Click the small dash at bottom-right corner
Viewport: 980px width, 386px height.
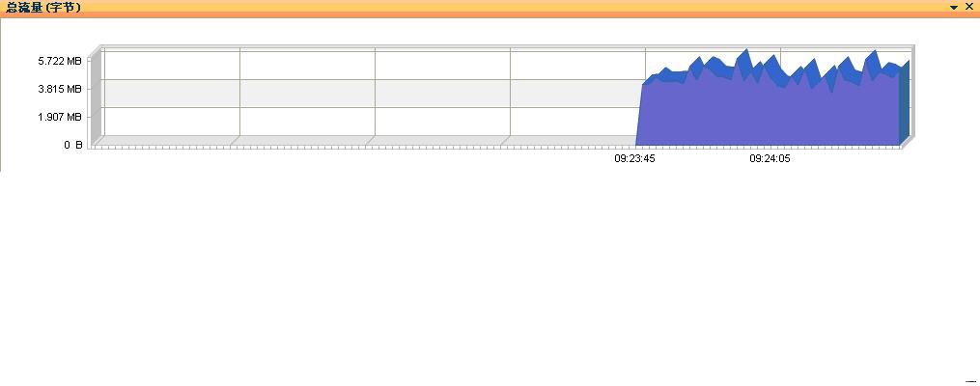click(x=970, y=380)
